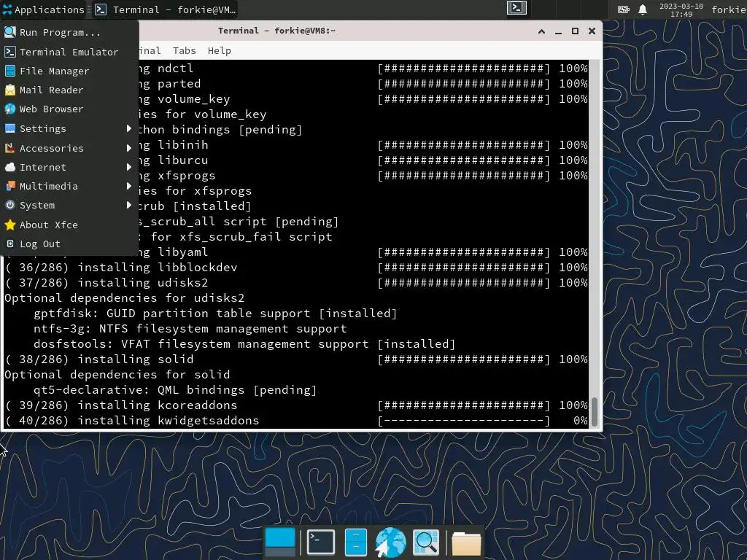Open File Manager menu entry
This screenshot has height=560, width=747.
[x=69, y=71]
